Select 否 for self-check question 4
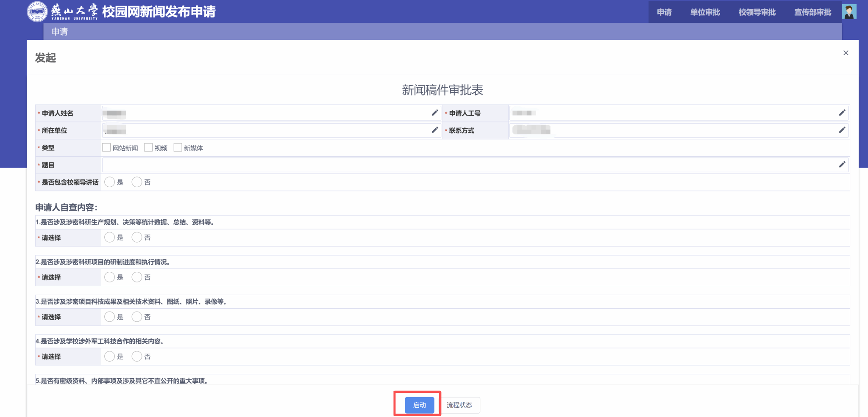The image size is (868, 417). click(136, 356)
